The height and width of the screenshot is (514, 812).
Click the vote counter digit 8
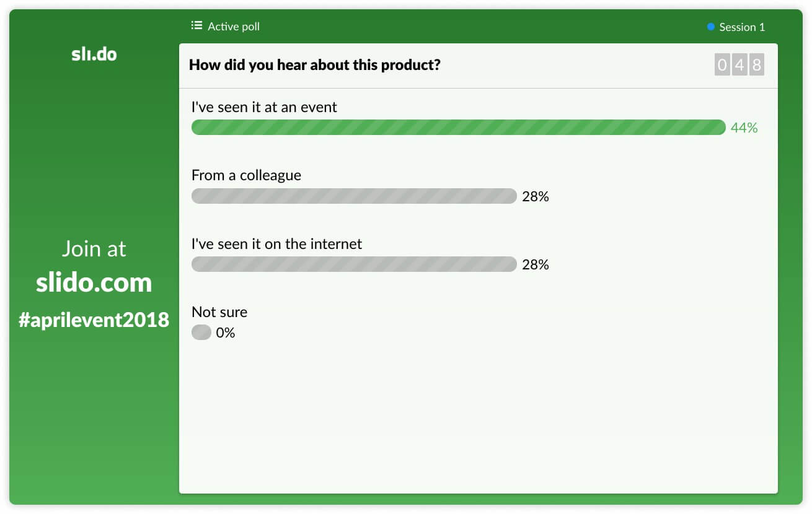tap(756, 65)
